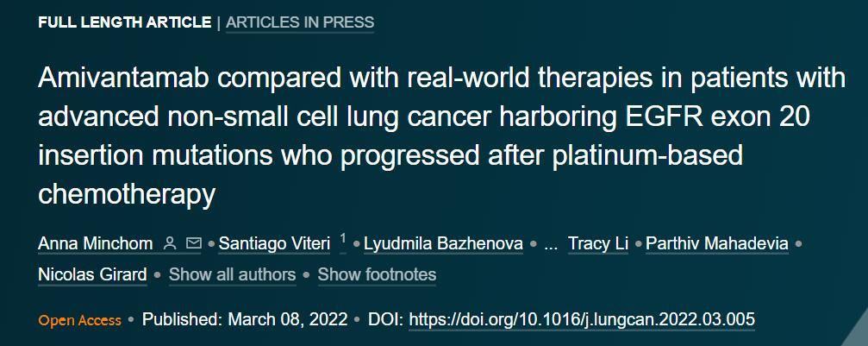The height and width of the screenshot is (346, 868).
Task: Open the Articles in Press section
Action: click(x=300, y=22)
